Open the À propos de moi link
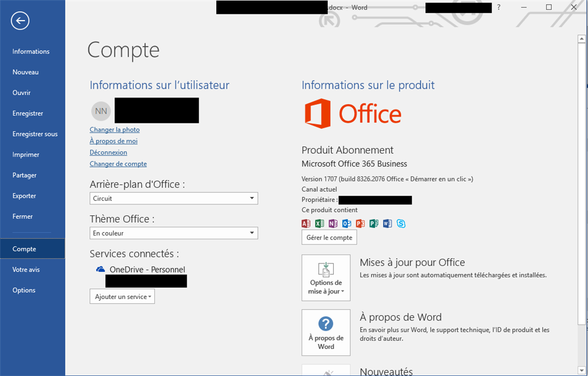588x376 pixels. click(x=113, y=141)
